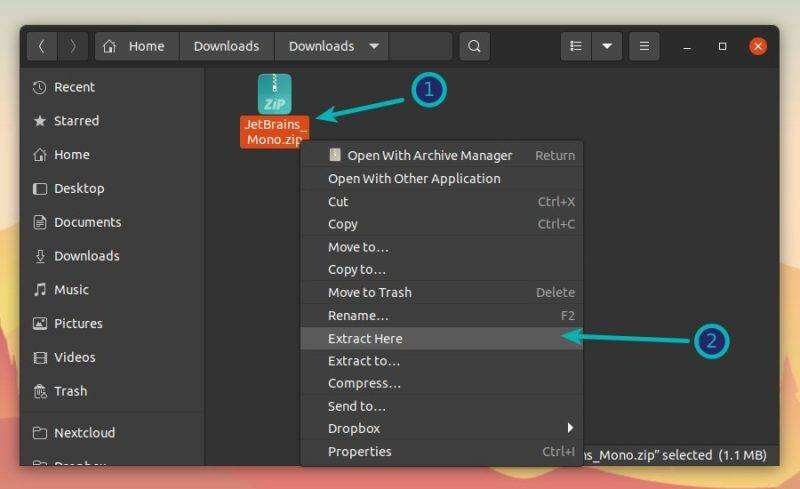Expand the view options dropdown arrow

607,46
